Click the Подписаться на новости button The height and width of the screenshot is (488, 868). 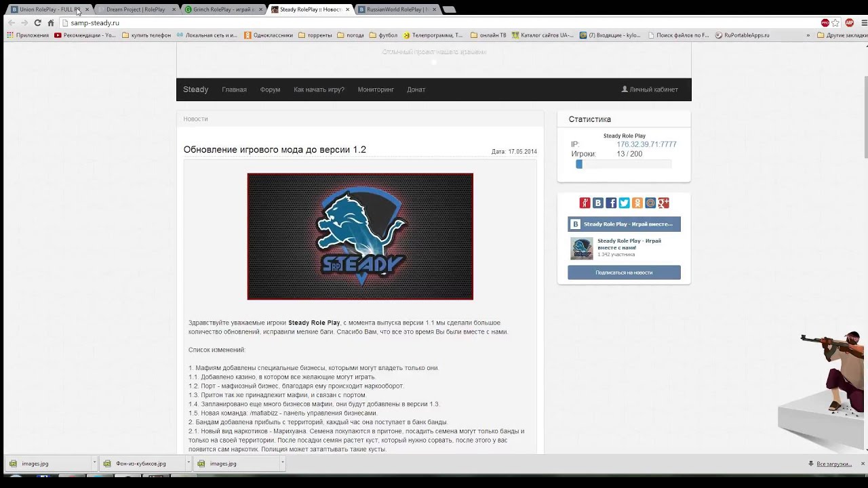pyautogui.click(x=624, y=272)
